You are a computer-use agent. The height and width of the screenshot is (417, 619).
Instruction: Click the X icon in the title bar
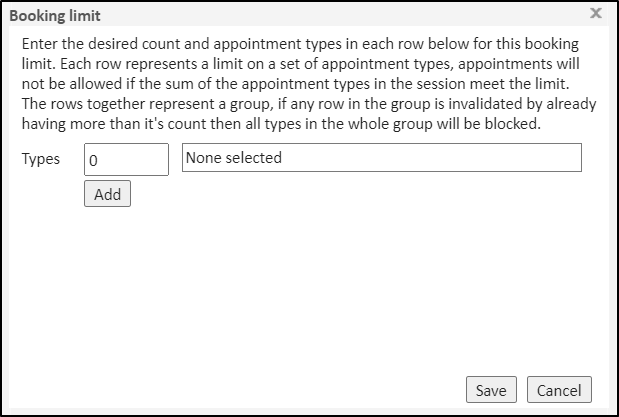pos(596,14)
